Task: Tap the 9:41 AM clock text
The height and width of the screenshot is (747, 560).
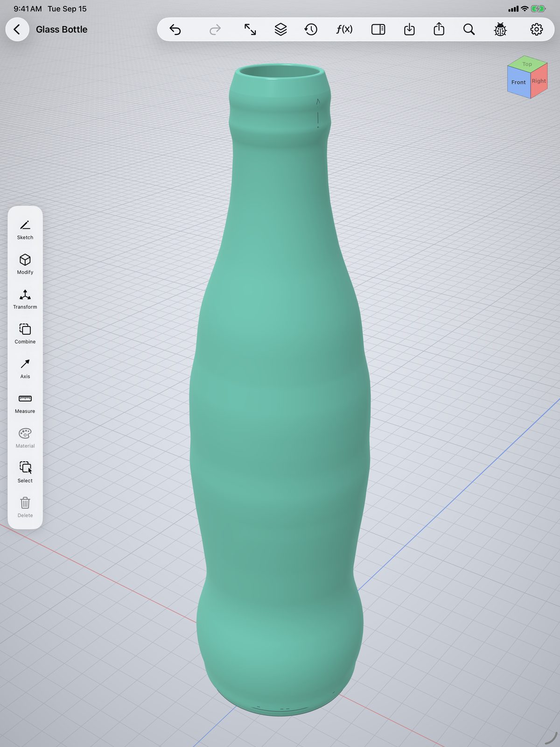Action: click(x=28, y=8)
